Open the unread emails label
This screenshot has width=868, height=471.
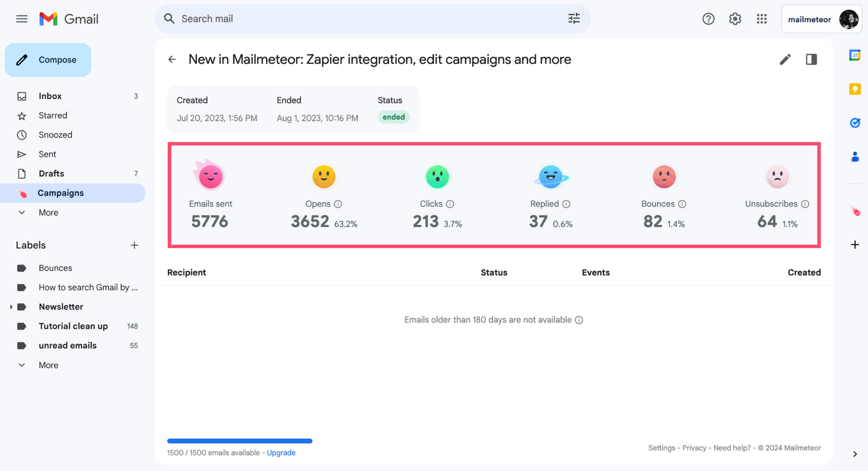(73, 345)
